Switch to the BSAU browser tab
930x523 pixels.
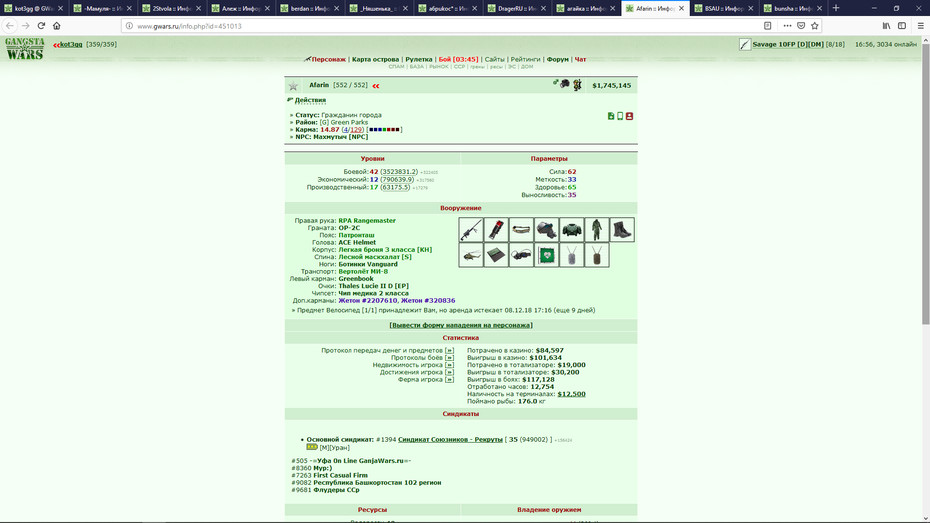click(x=724, y=8)
